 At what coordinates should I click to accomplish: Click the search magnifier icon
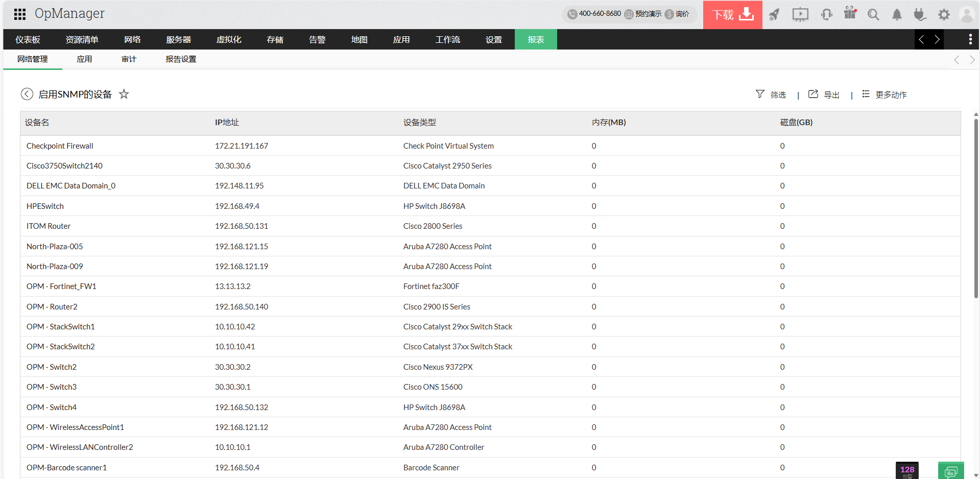[873, 15]
